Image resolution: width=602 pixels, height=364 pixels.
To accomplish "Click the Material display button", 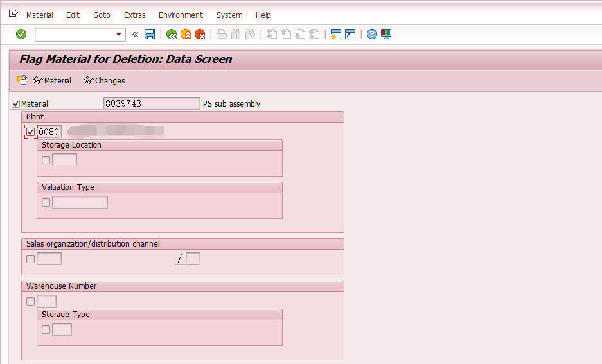I will click(52, 80).
